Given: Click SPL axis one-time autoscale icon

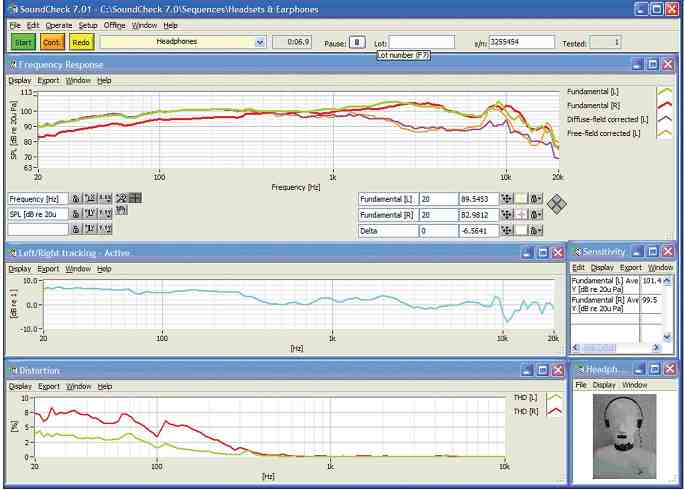Looking at the screenshot, I should (90, 213).
